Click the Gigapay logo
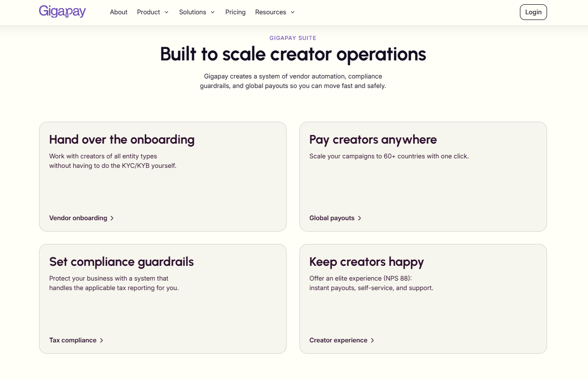 (62, 11)
